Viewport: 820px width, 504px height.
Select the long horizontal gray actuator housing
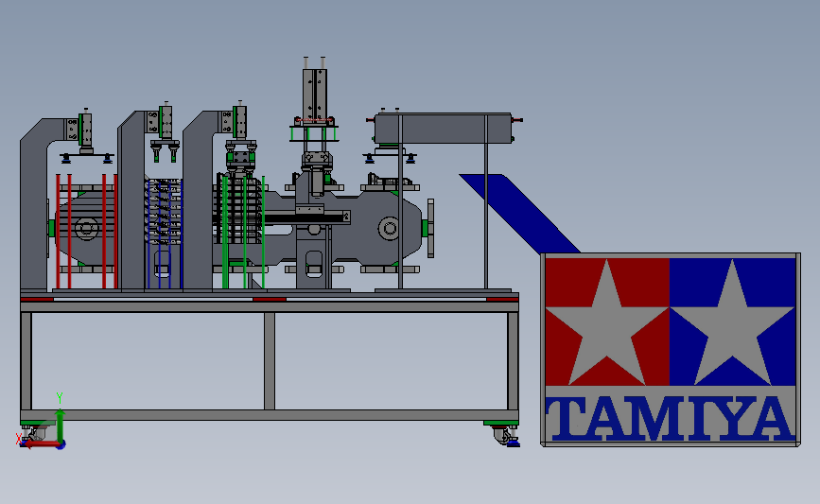[443, 128]
